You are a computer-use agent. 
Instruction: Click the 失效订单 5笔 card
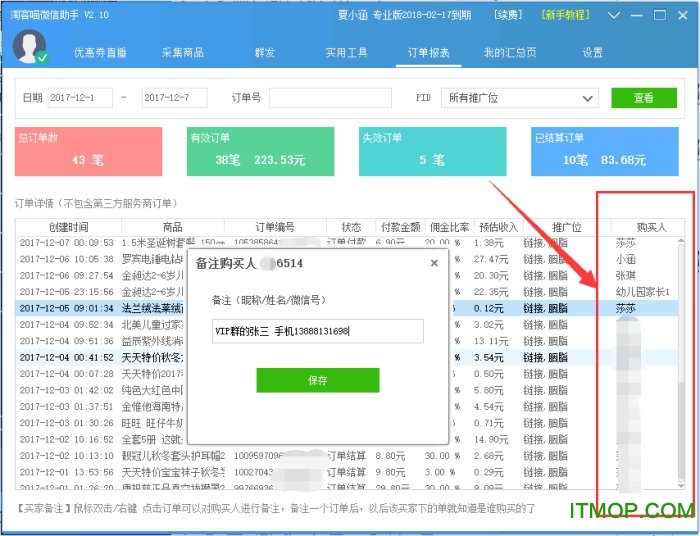432,151
